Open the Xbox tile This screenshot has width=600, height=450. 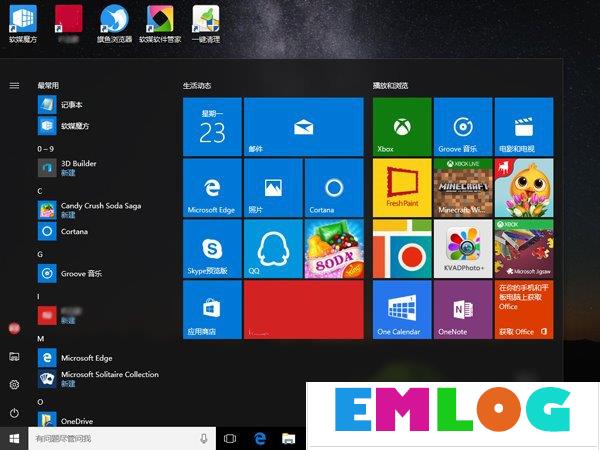click(402, 127)
